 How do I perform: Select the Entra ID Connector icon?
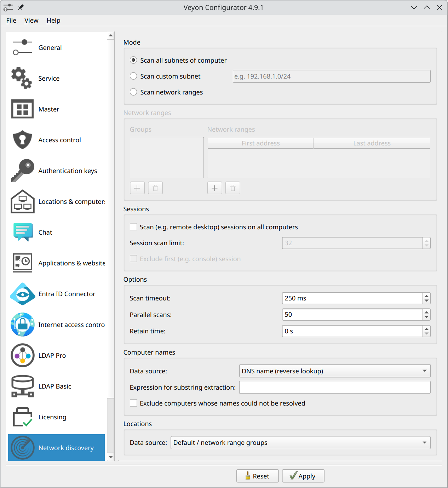(x=22, y=294)
